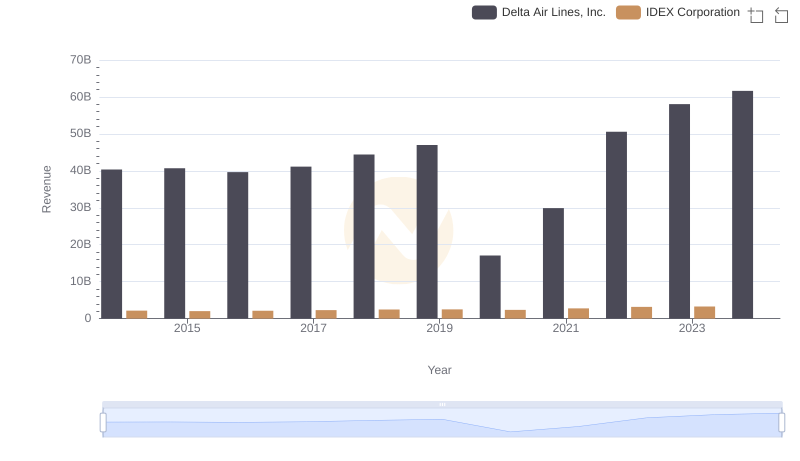The image size is (800, 461).
Task: Click the right handle of the zoom slider
Action: tap(782, 423)
